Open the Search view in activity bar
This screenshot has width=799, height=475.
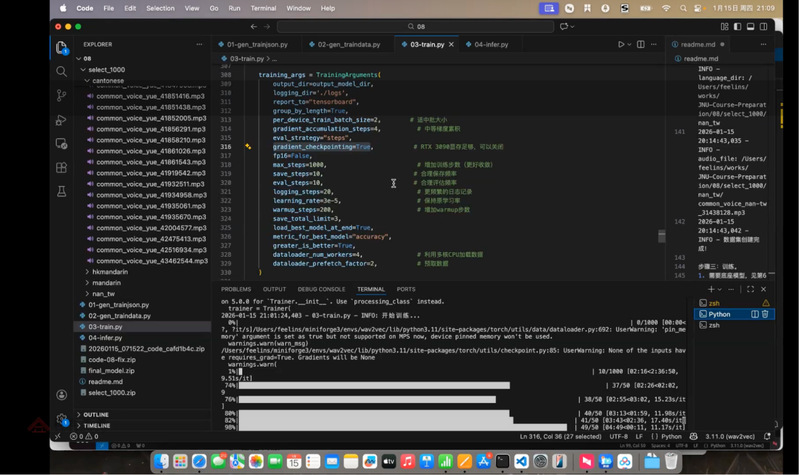[x=62, y=71]
